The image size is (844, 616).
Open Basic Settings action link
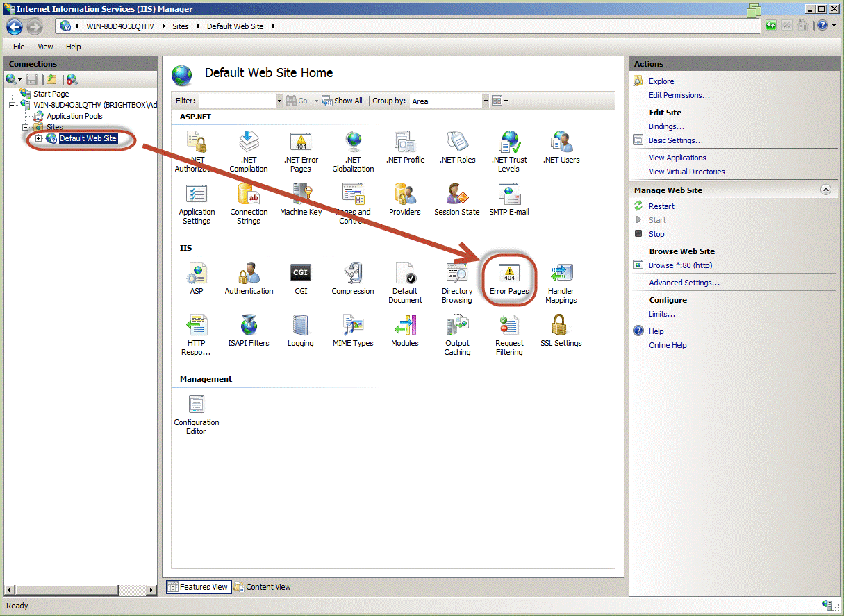click(676, 140)
